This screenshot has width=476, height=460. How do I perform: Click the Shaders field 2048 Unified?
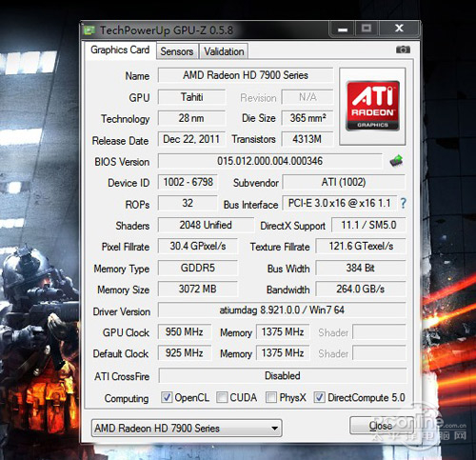pos(206,225)
